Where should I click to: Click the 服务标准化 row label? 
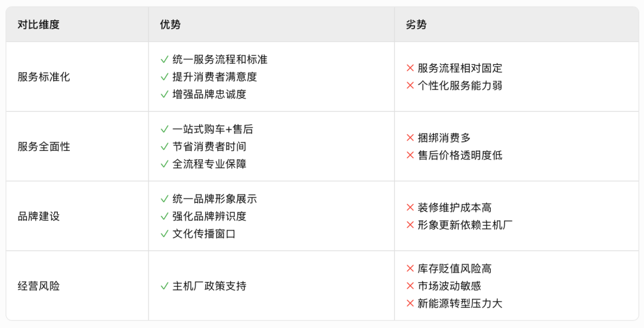pyautogui.click(x=44, y=77)
